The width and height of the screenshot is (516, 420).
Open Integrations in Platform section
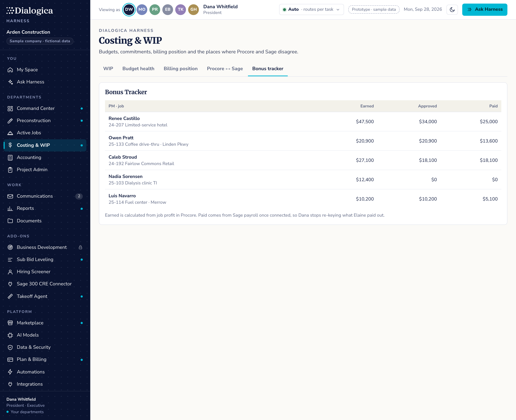click(x=45, y=384)
